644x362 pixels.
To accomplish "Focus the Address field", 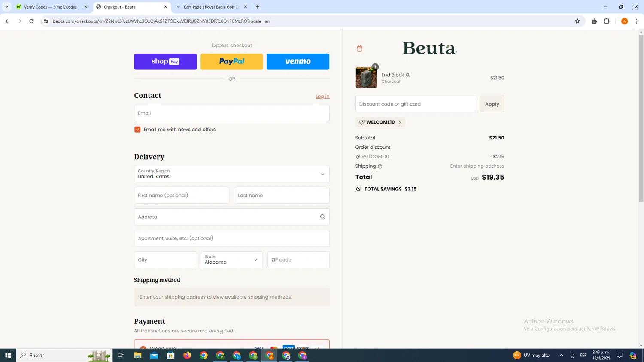I will click(232, 217).
